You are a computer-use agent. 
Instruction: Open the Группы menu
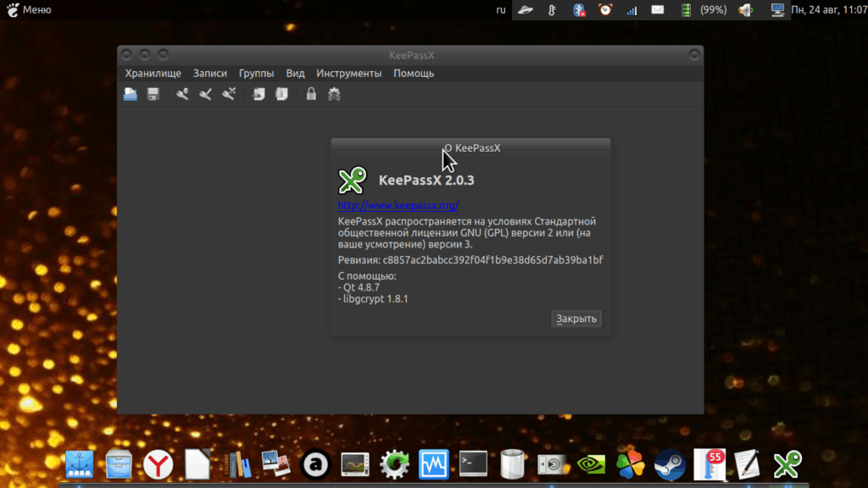pos(256,73)
